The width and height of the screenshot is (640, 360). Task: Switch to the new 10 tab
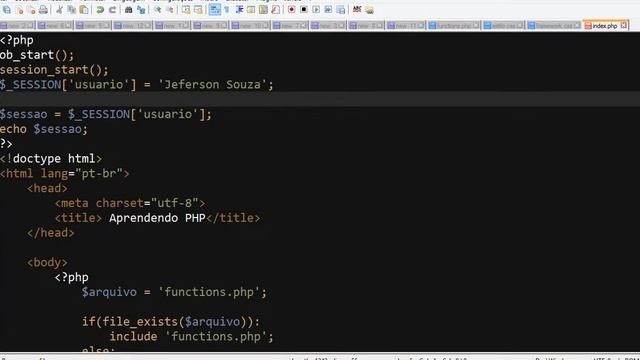point(250,26)
